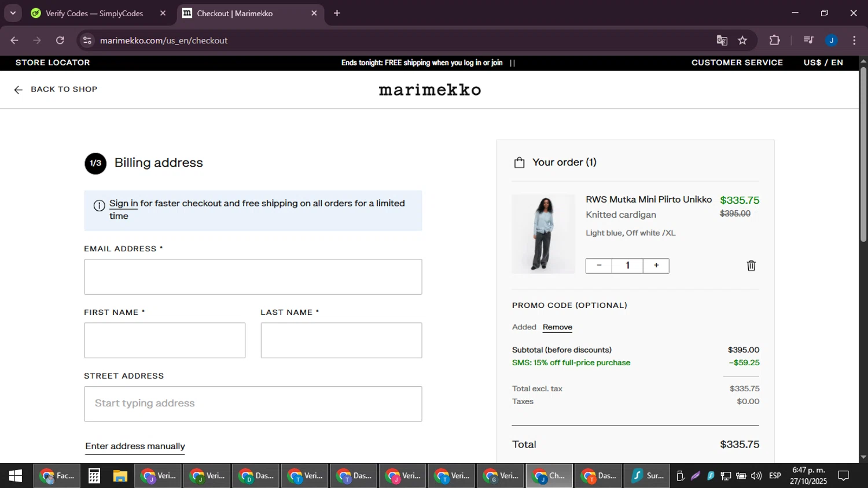868x488 pixels.
Task: Open the translate page icon in address bar
Action: pyautogui.click(x=722, y=41)
